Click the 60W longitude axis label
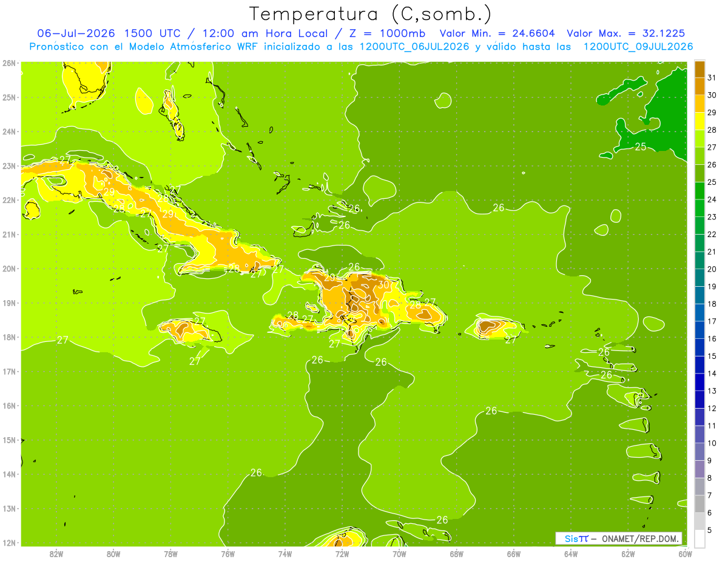Image resolution: width=728 pixels, height=562 pixels. [x=686, y=554]
